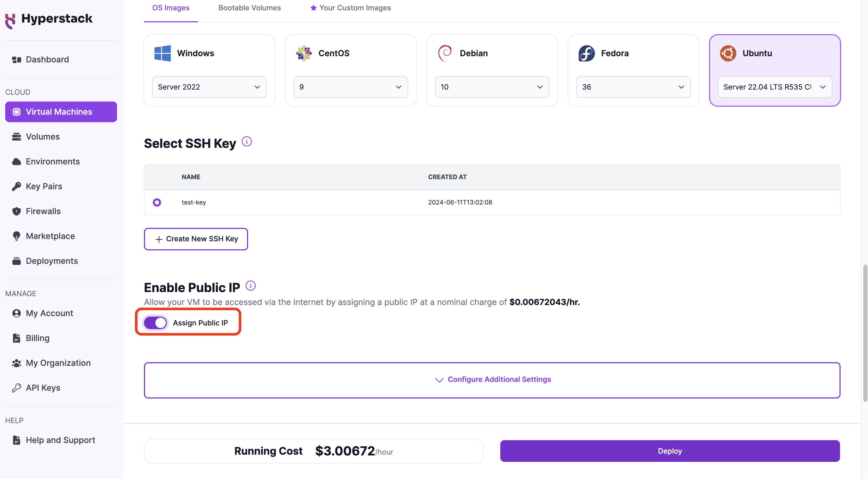This screenshot has height=479, width=868.
Task: Click the Running Cost input field area
Action: pyautogui.click(x=313, y=451)
